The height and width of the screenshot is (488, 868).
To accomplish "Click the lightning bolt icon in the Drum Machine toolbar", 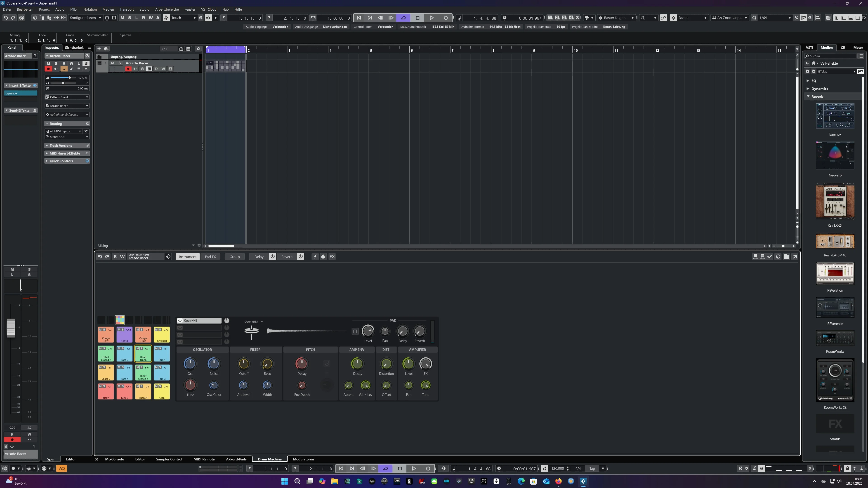I will (315, 257).
